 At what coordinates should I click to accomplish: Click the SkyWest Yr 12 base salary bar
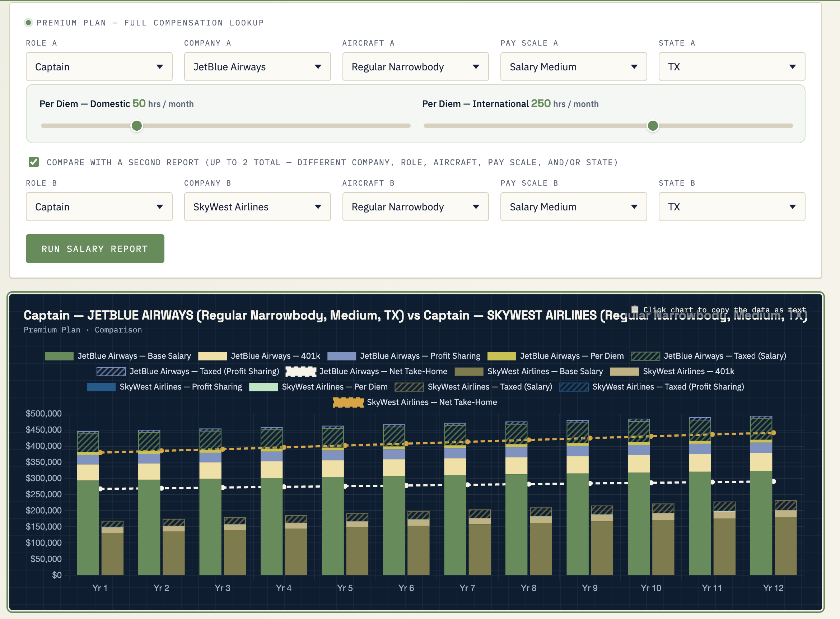785,546
